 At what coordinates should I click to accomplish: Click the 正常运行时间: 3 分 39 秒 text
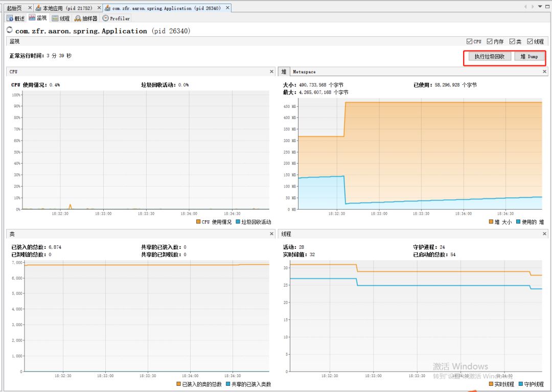40,56
